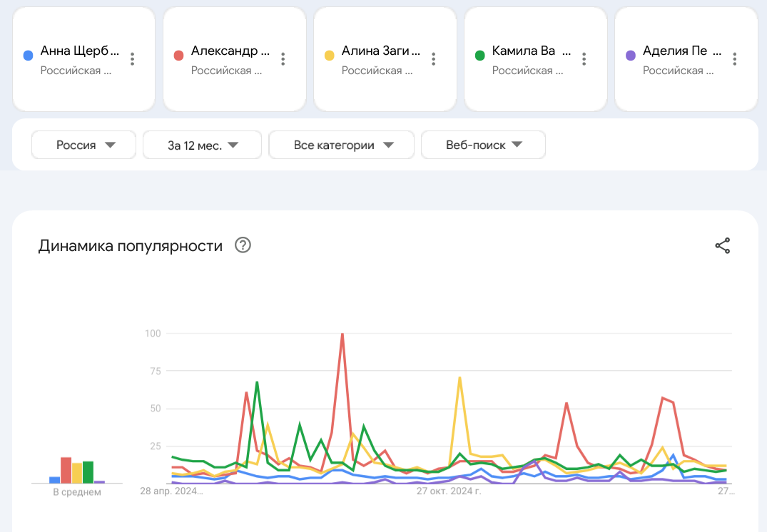Image resolution: width=767 pixels, height=532 pixels.
Task: Click the blue dot beside Анна Щерб
Action: 29,55
